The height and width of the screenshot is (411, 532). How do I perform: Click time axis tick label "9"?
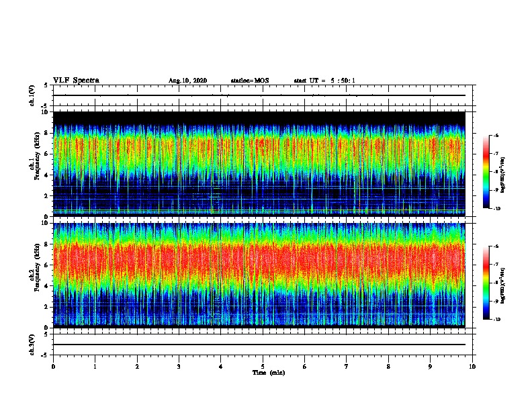click(x=430, y=367)
